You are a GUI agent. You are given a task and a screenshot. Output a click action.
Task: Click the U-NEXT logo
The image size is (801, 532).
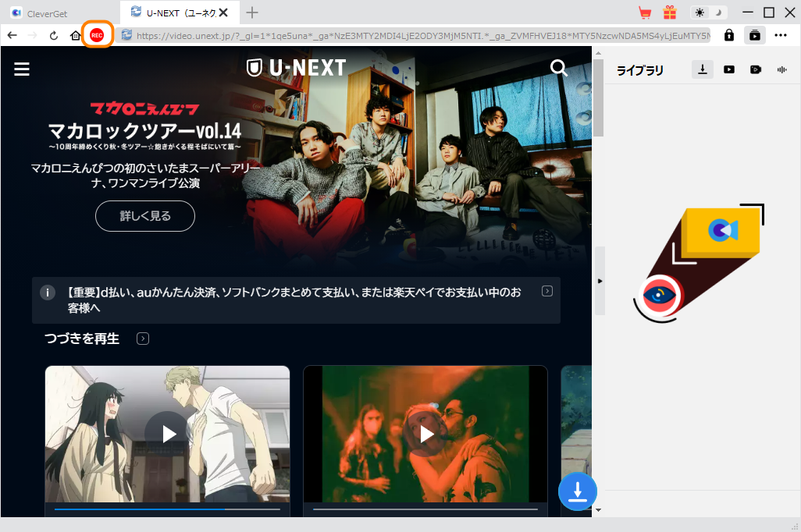(x=297, y=68)
